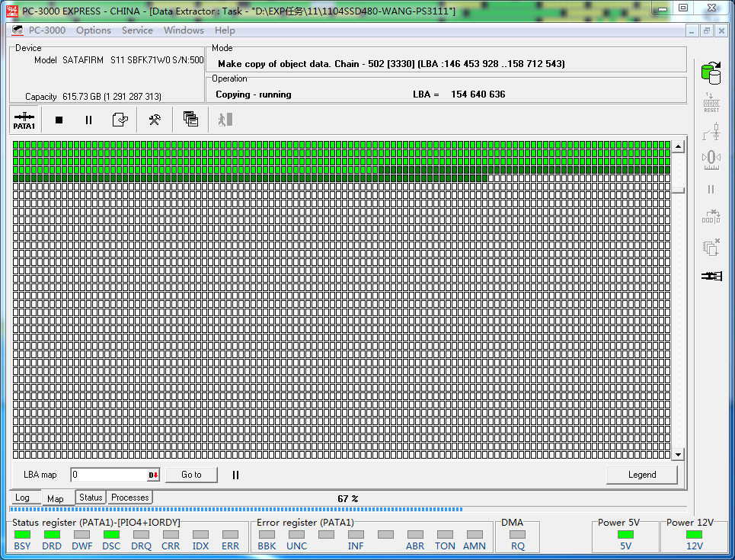Click the stacked windows toolbar icon
The height and width of the screenshot is (560, 735).
pos(190,119)
